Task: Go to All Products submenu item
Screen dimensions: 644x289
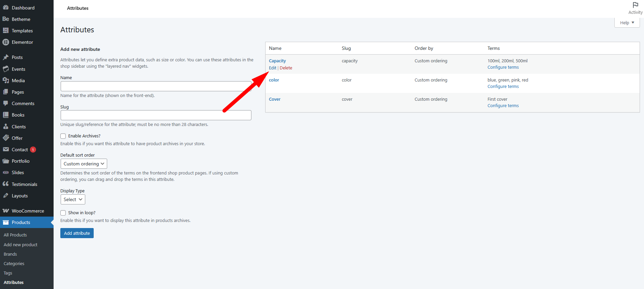Action: tap(15, 235)
